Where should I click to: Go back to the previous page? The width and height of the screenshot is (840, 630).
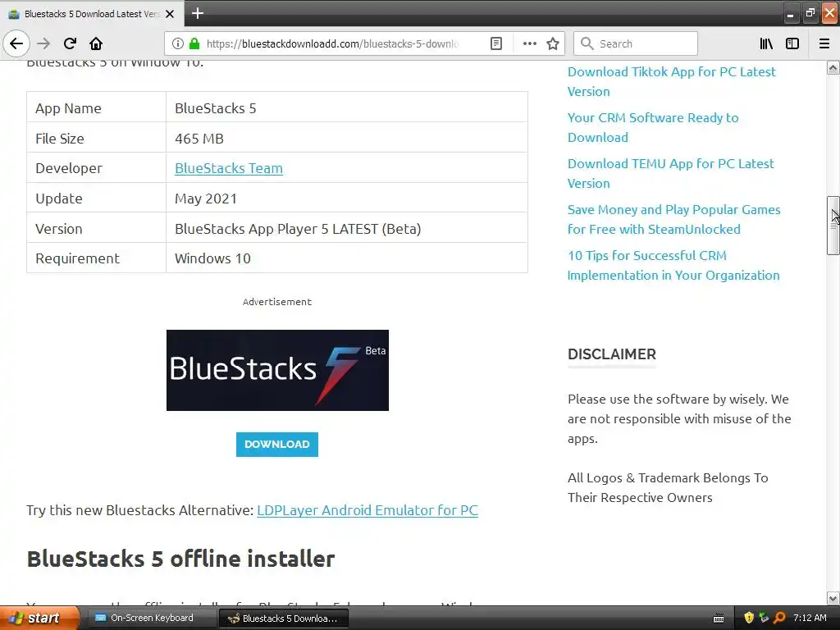point(16,43)
